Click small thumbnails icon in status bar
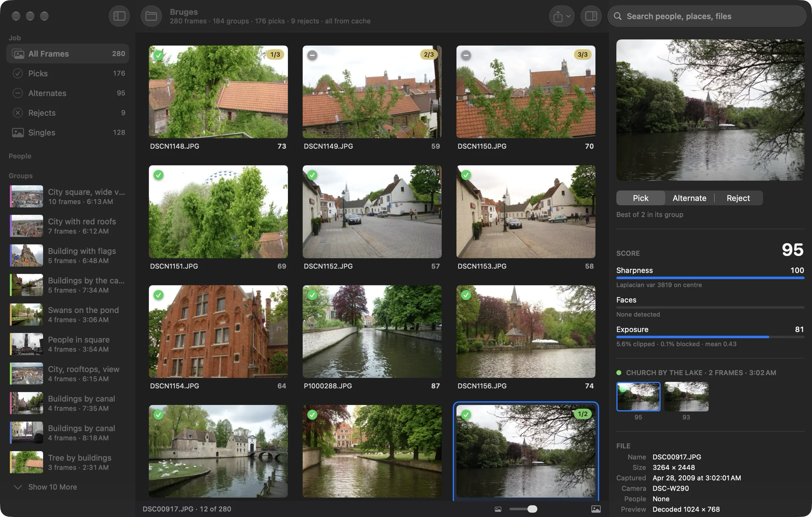This screenshot has width=812, height=517. (x=498, y=509)
